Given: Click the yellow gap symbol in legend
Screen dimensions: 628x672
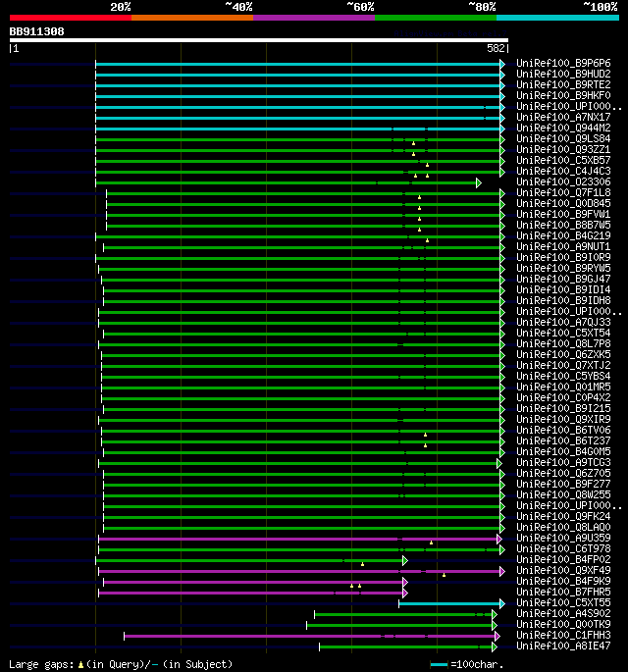Looking at the screenshot, I should pos(80,665).
